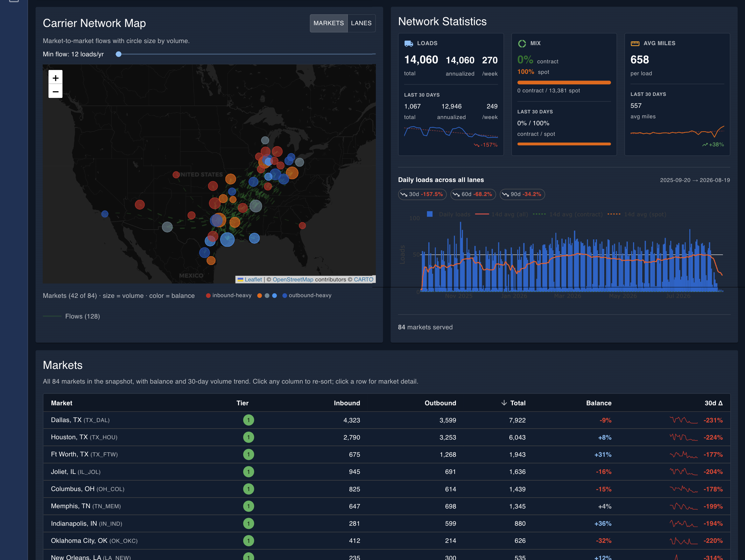Click the '84 markets served' text
Viewport: 745px width, 560px height.
coord(425,327)
